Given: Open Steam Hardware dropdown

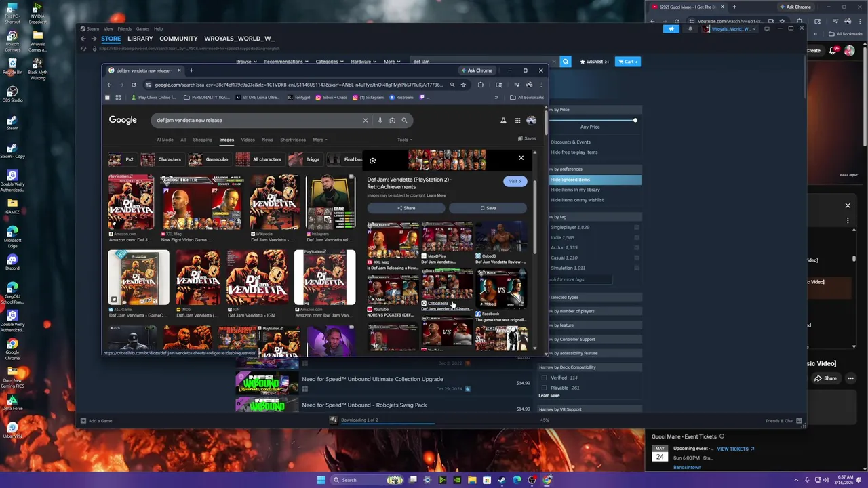Looking at the screenshot, I should coord(363,62).
